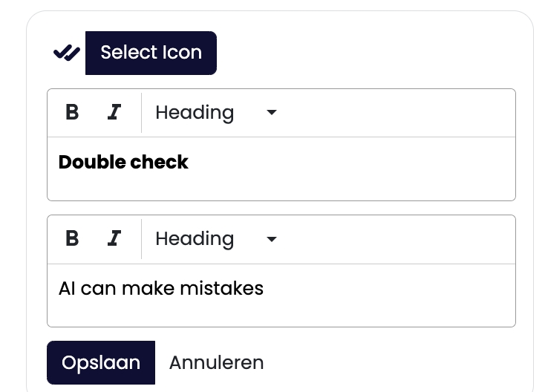Image resolution: width=545 pixels, height=392 pixels.
Task: Toggle bold in AI can make mistakes editor
Action: click(x=72, y=239)
